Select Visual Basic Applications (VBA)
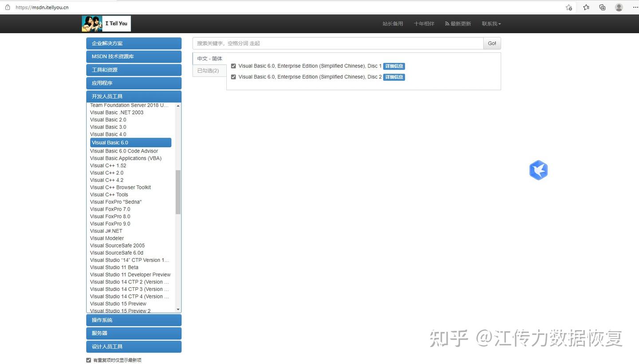Image resolution: width=639 pixels, height=364 pixels. click(126, 158)
